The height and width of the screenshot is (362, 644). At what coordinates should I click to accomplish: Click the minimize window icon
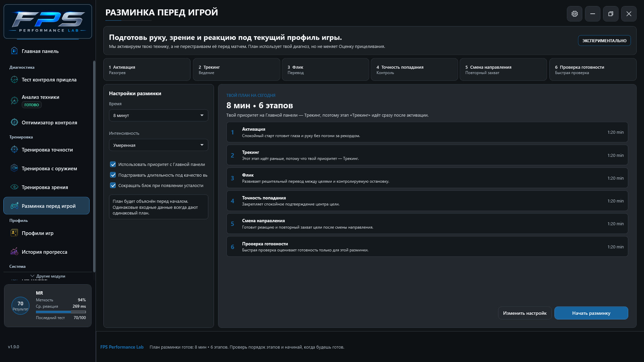(x=593, y=14)
